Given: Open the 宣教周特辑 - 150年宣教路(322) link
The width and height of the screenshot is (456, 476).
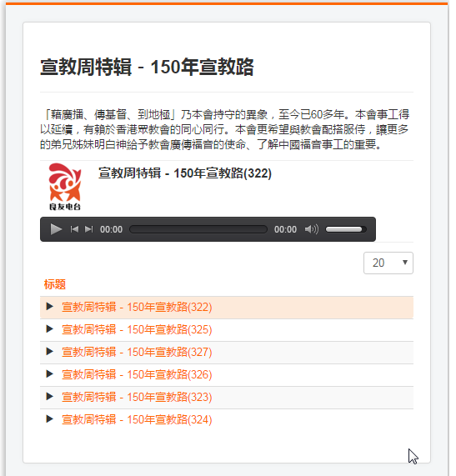Looking at the screenshot, I should pos(137,308).
